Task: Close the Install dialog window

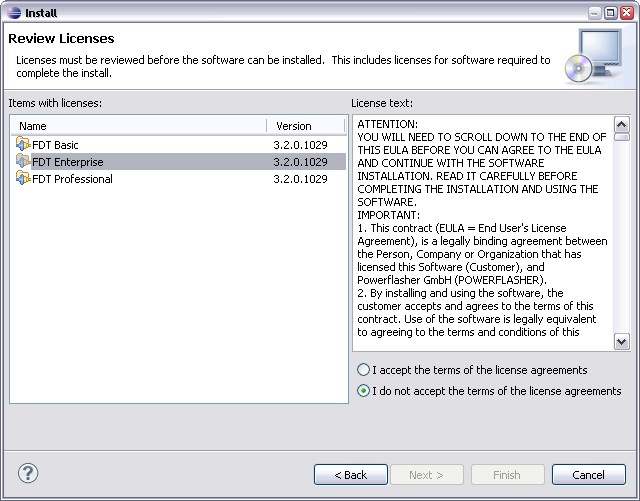Action: [627, 13]
